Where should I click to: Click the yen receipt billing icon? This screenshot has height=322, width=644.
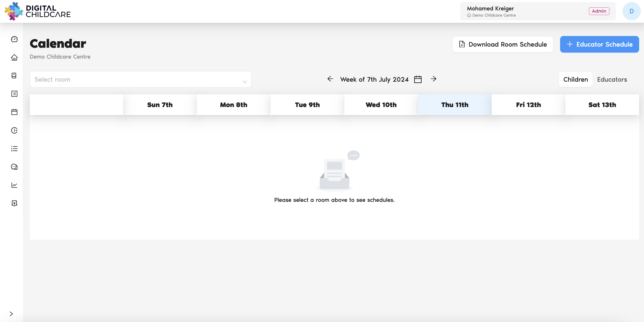click(x=14, y=203)
